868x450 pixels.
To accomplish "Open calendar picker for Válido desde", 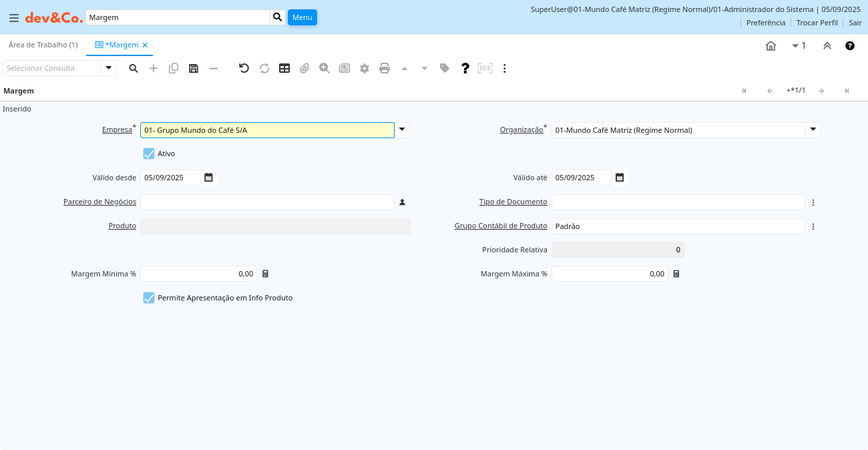I will coord(209,178).
